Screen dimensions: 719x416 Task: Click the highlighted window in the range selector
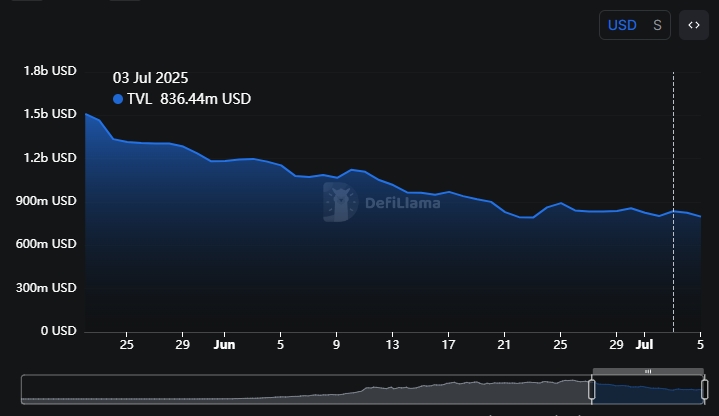[648, 390]
